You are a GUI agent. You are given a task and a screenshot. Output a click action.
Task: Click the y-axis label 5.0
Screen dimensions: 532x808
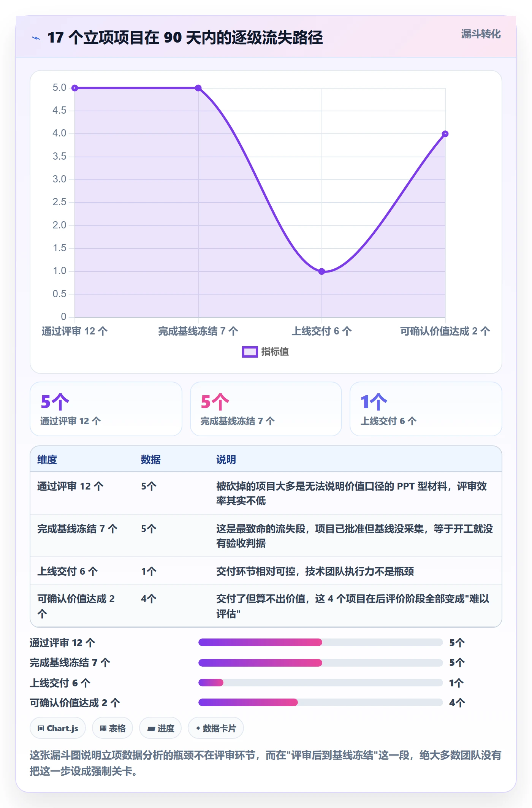[59, 88]
